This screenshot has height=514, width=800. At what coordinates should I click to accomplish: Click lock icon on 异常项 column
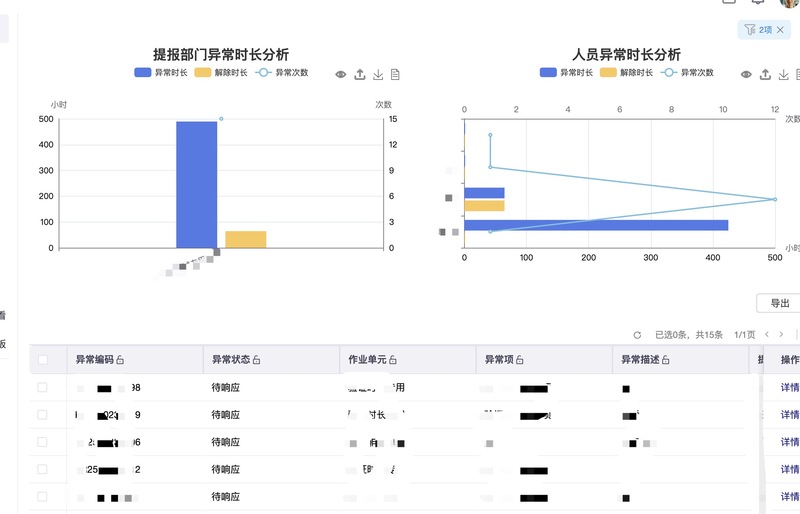click(519, 360)
